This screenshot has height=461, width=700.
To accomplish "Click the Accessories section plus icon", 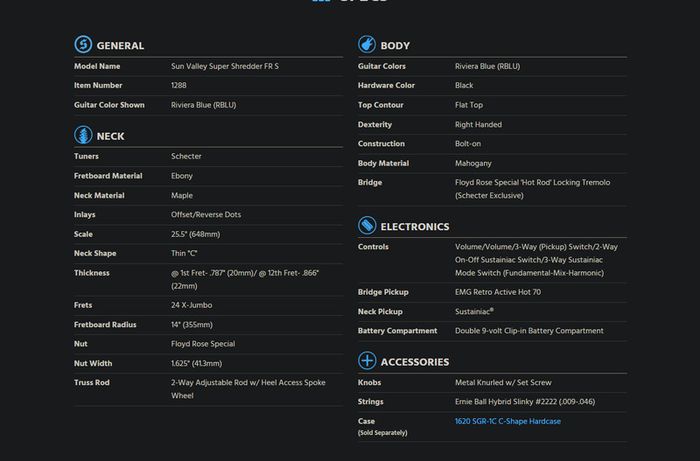I will (x=367, y=361).
